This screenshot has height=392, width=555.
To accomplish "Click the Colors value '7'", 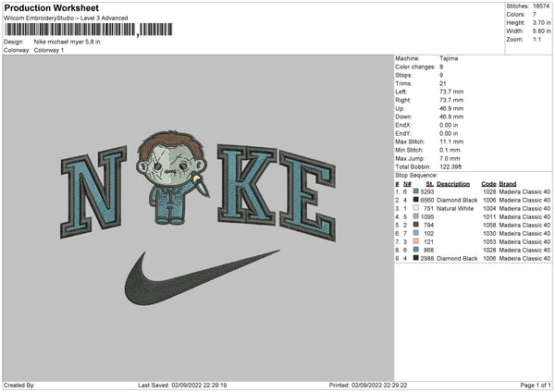I will coord(535,15).
